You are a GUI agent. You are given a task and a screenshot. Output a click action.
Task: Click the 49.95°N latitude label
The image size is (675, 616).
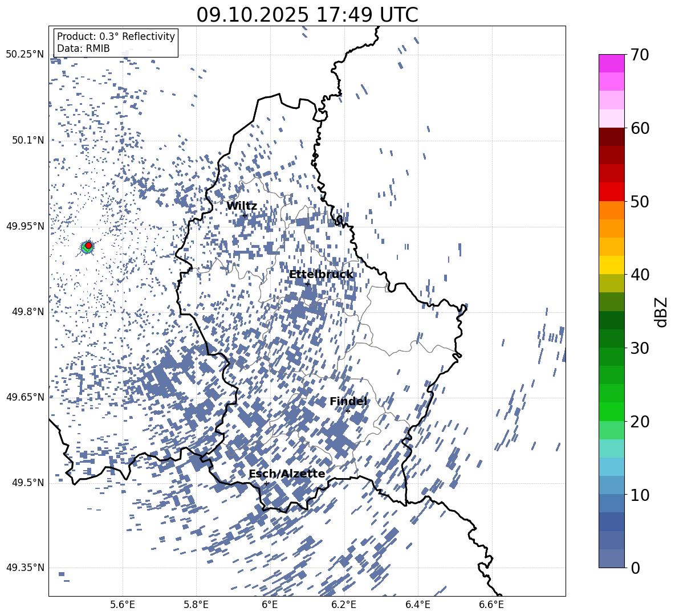click(x=25, y=226)
